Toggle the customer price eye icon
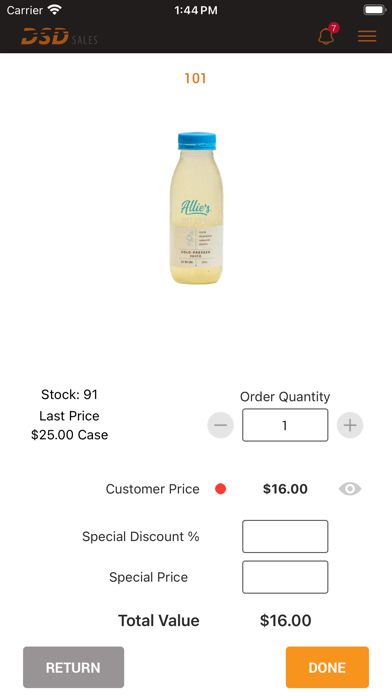Image resolution: width=392 pixels, height=696 pixels. [350, 489]
